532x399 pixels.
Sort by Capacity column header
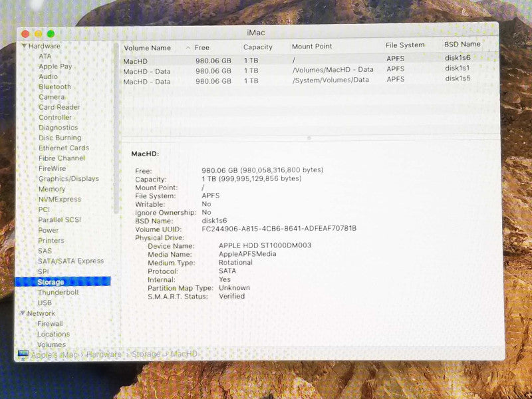click(x=257, y=47)
